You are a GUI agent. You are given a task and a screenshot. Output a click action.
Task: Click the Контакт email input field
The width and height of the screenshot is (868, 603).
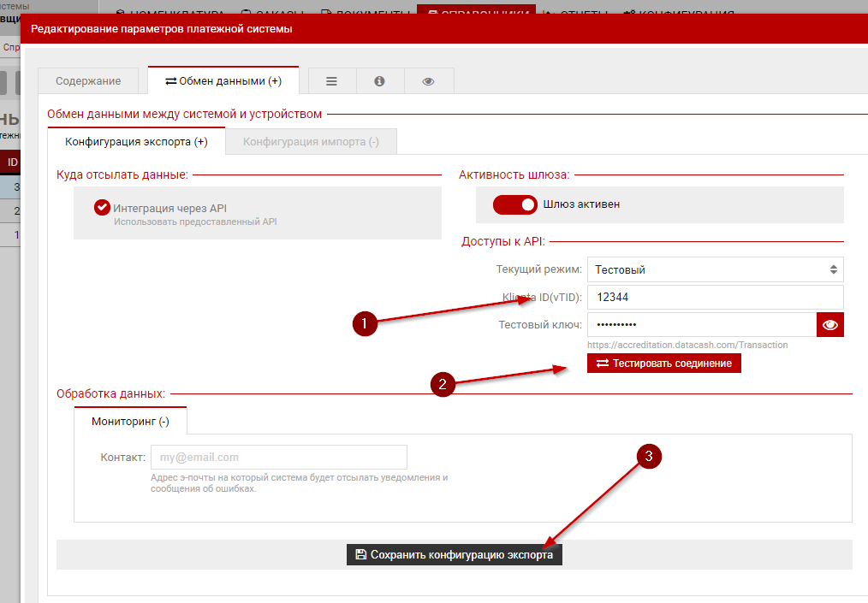(278, 457)
